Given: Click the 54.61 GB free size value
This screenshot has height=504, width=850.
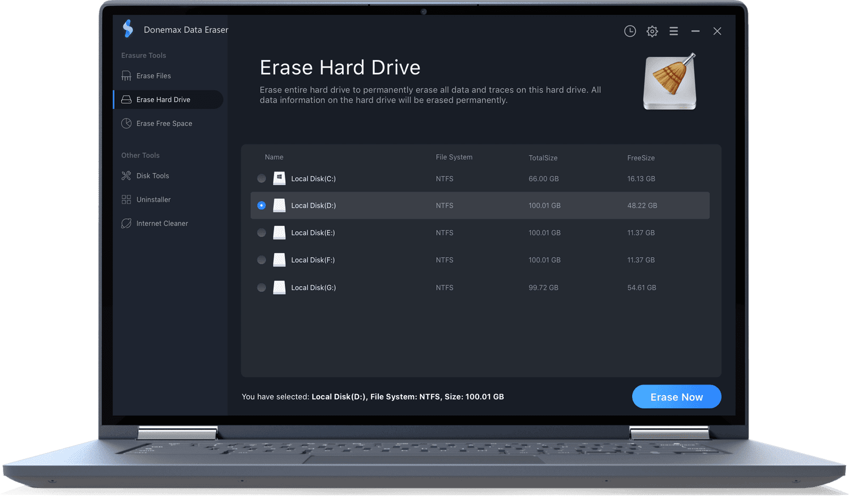Looking at the screenshot, I should pyautogui.click(x=642, y=287).
